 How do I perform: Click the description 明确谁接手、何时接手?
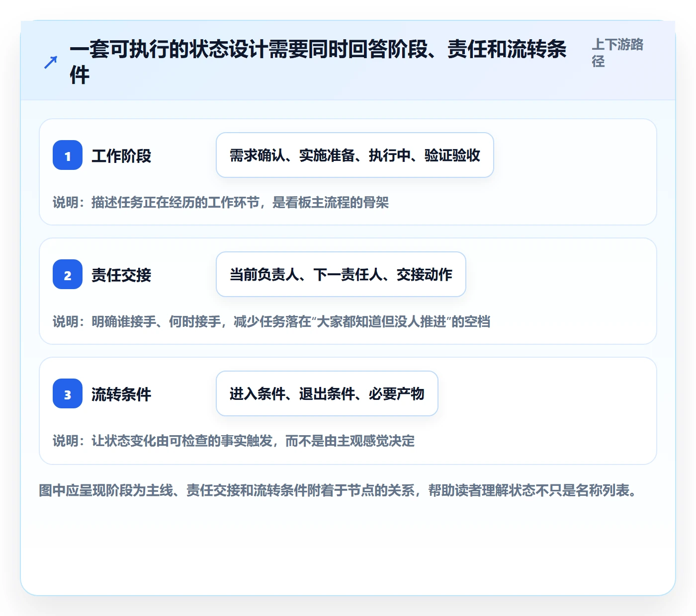pyautogui.click(x=271, y=322)
